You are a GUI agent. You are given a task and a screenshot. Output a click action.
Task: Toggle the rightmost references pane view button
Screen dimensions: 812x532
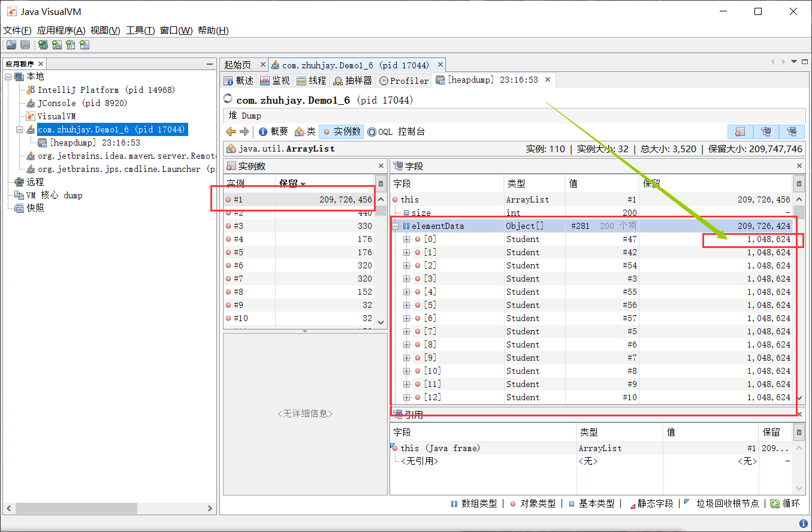[x=792, y=132]
